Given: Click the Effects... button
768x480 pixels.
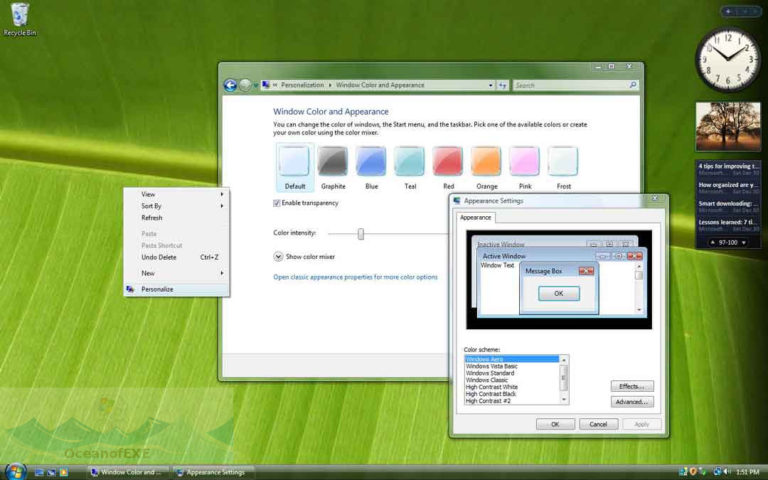Looking at the screenshot, I should pos(632,386).
